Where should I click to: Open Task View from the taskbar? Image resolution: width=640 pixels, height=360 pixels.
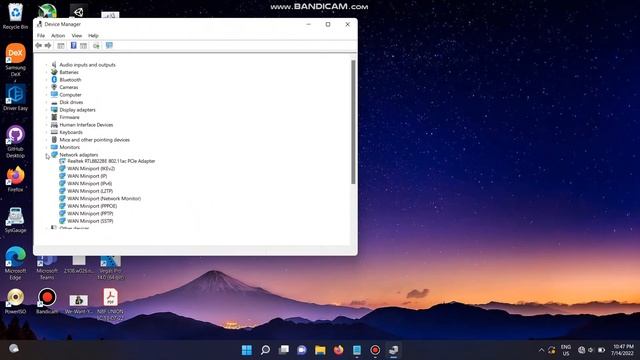284,350
